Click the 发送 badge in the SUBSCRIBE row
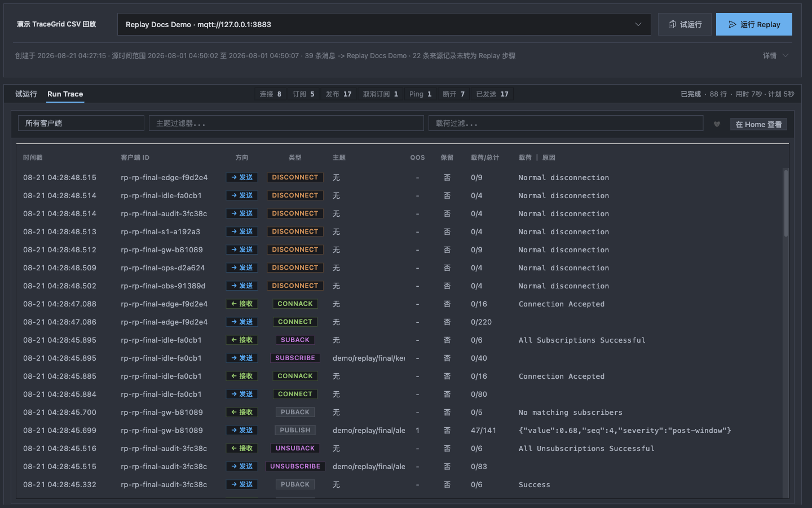 pos(242,358)
